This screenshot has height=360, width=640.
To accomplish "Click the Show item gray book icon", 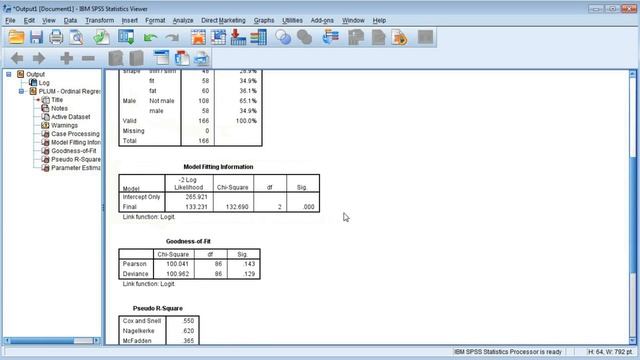I will point(116,58).
